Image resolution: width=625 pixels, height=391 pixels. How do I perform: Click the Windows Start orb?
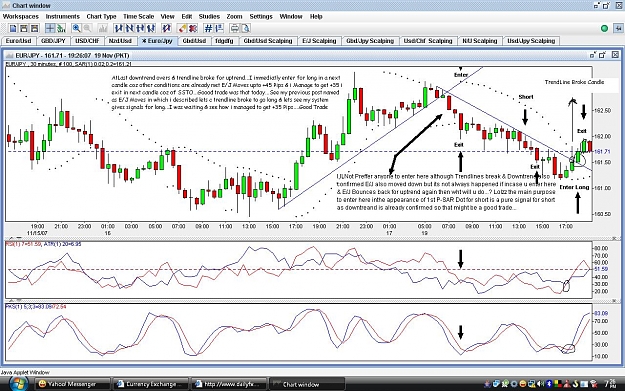[18, 384]
